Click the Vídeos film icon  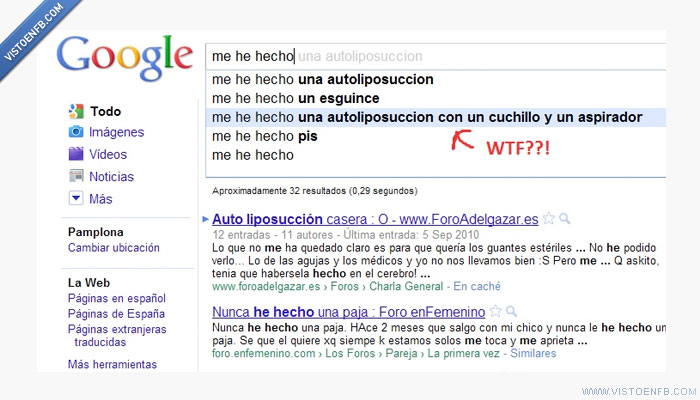coord(76,154)
